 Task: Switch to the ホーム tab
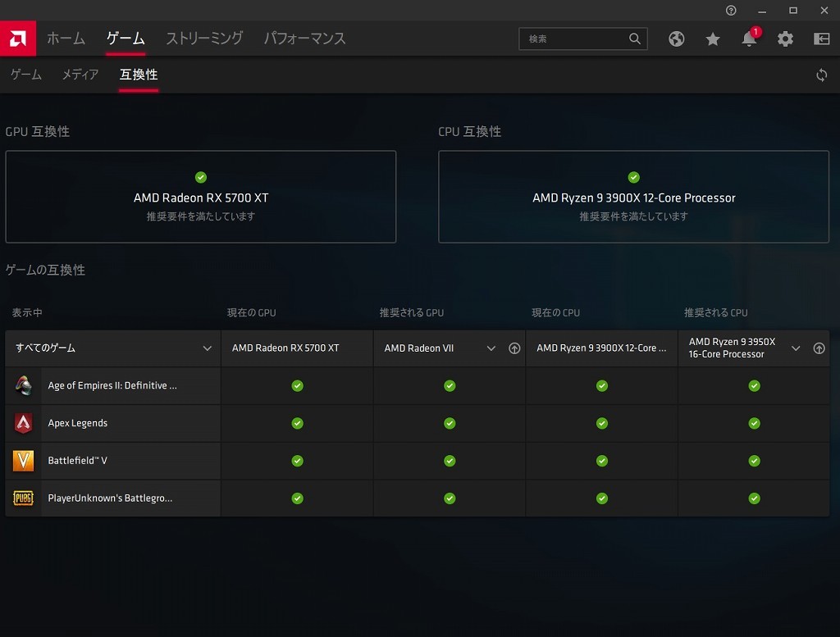[66, 39]
